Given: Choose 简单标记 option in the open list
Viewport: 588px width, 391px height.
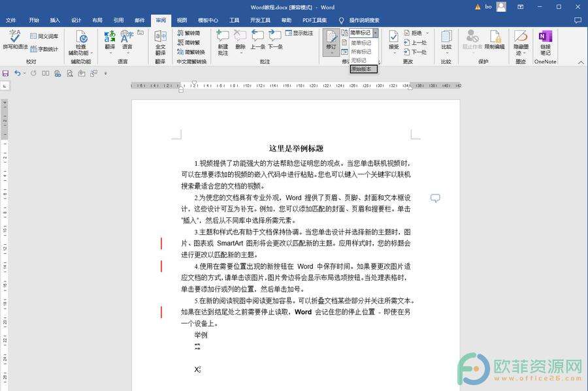Looking at the screenshot, I should 364,43.
